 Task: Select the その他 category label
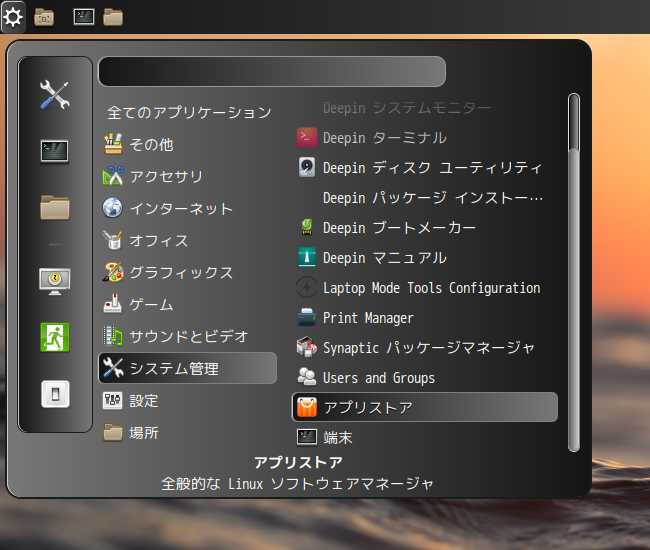pyautogui.click(x=151, y=144)
